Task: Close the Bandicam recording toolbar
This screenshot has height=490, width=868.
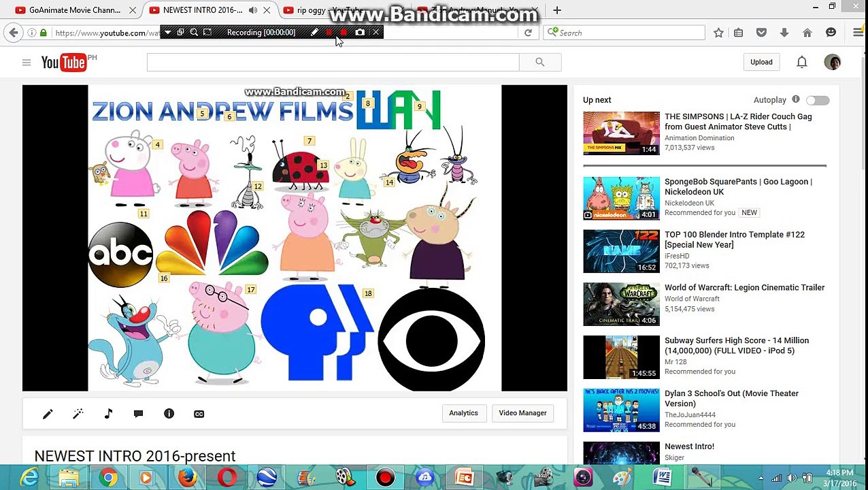Action: coord(375,33)
